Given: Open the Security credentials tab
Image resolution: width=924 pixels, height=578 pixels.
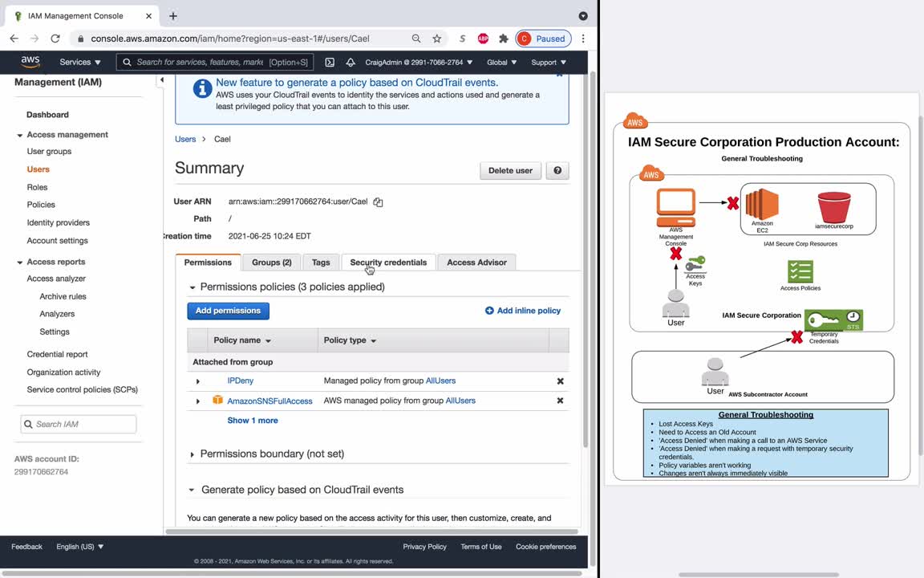Looking at the screenshot, I should (x=388, y=263).
